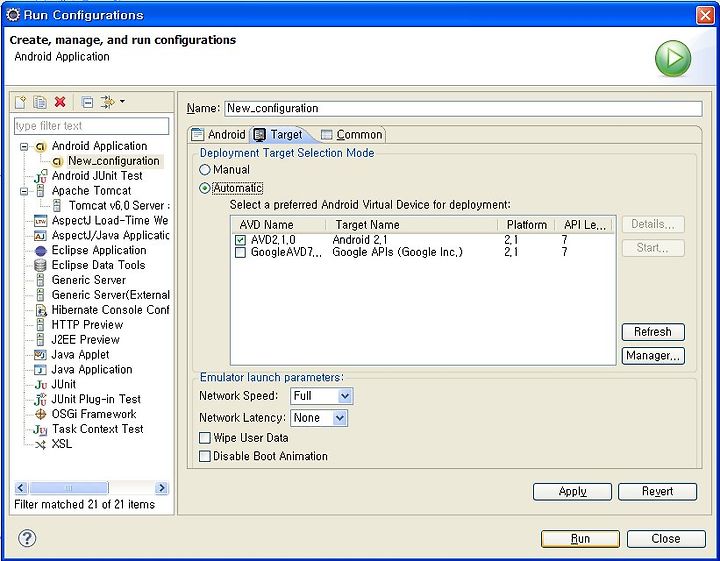The image size is (720, 561).
Task: Click the Revert button
Action: (x=657, y=492)
